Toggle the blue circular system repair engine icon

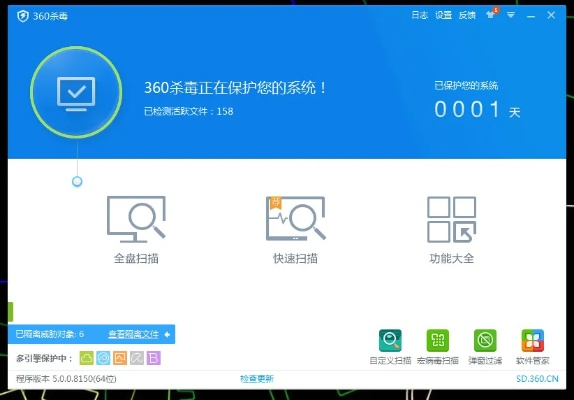[x=103, y=358]
